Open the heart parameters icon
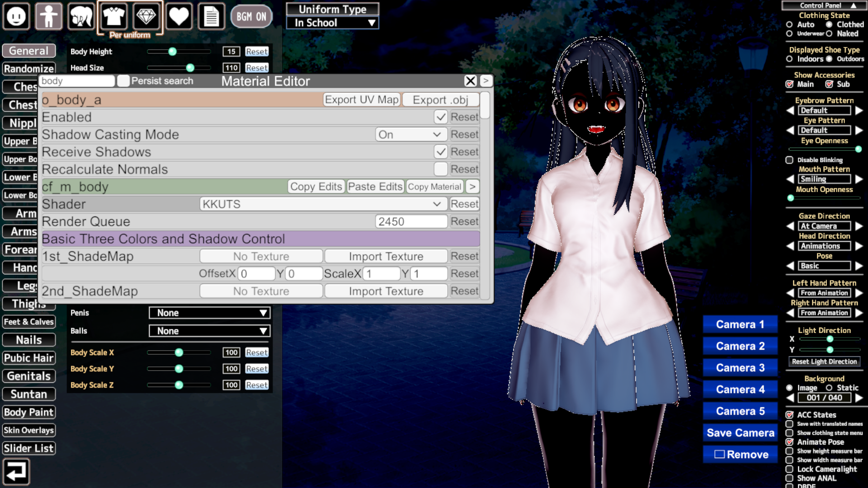Viewport: 868px width, 488px height. 179,17
